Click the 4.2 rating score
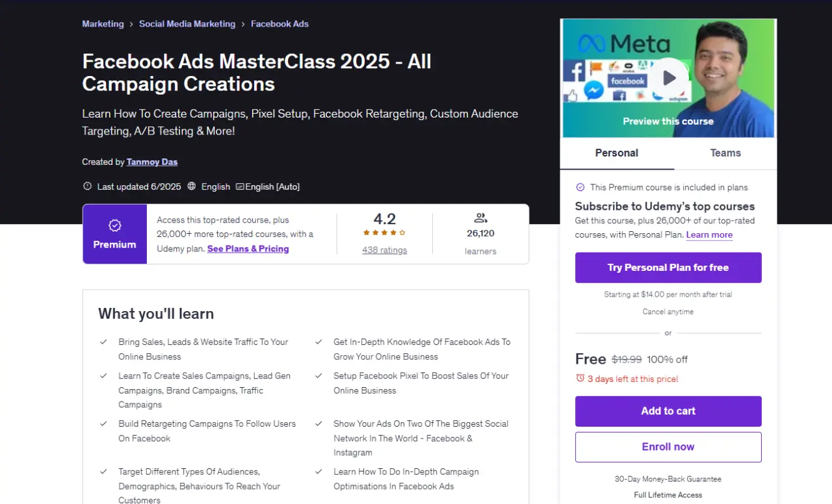The height and width of the screenshot is (504, 832). (x=384, y=219)
